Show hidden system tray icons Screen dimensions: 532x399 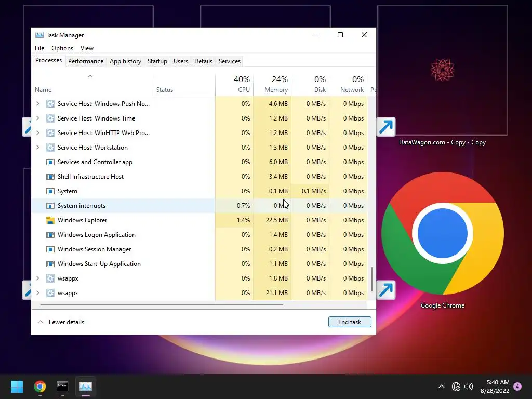pyautogui.click(x=442, y=387)
